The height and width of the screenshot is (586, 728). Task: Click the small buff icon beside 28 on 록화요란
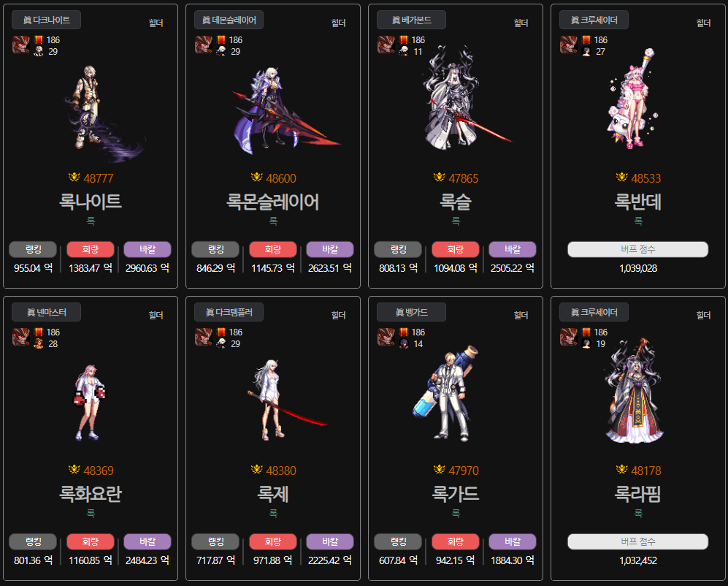click(x=39, y=344)
